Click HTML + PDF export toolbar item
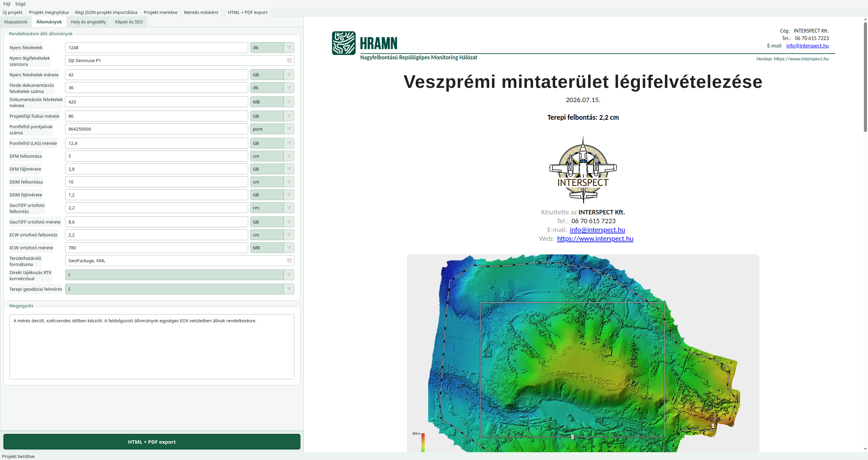This screenshot has height=460, width=868. (248, 12)
